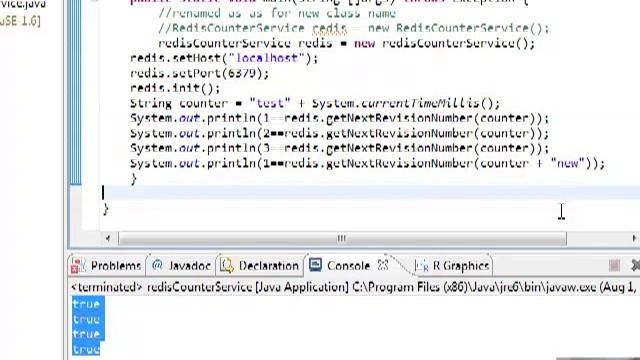Click the Declaration tab icon
Image resolution: width=640 pixels, height=360 pixels.
pos(227,266)
